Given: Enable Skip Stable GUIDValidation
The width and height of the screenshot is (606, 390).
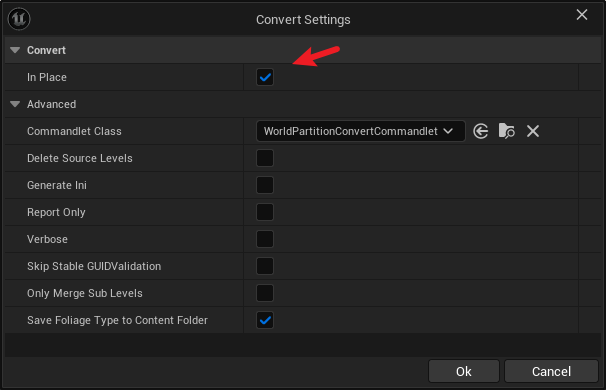Looking at the screenshot, I should [265, 266].
